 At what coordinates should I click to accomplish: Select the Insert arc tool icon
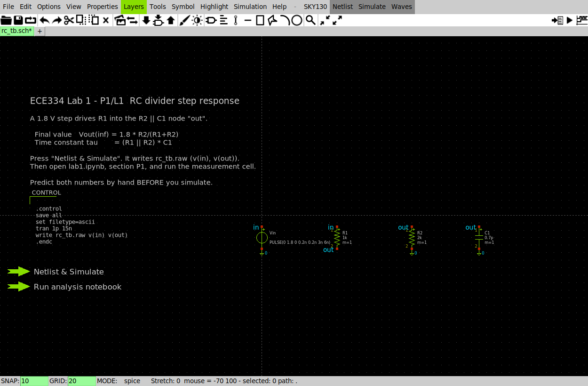[x=285, y=20]
